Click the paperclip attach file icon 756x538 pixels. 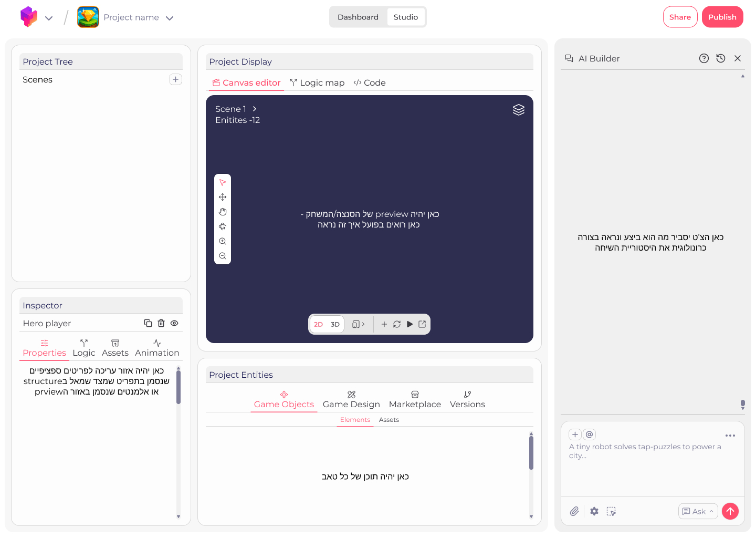point(574,511)
